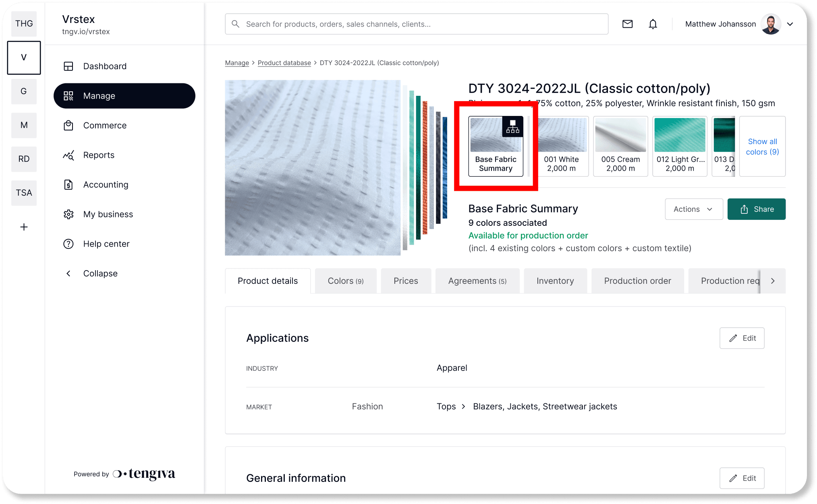
Task: Switch to the Colors (9) tab
Action: 345,281
